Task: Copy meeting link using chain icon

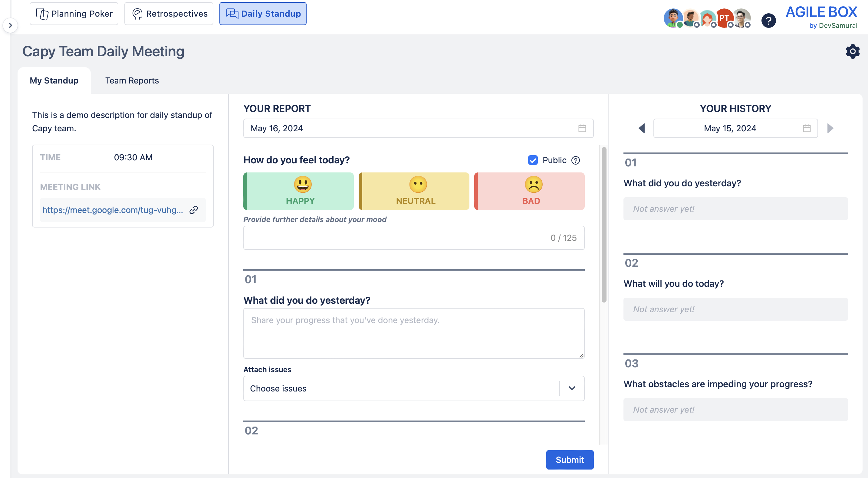Action: 194,210
